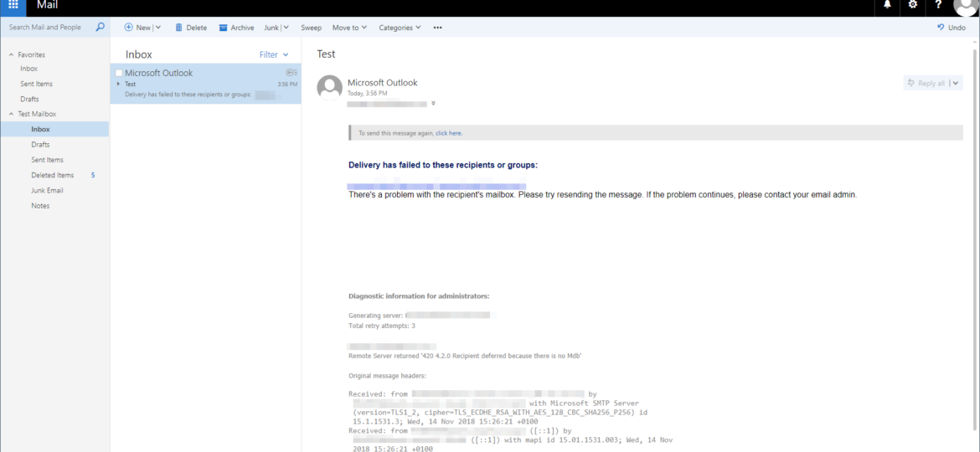Viewport: 980px width, 452px height.
Task: Click the 'Delivery has failed' bold heading
Action: (443, 166)
